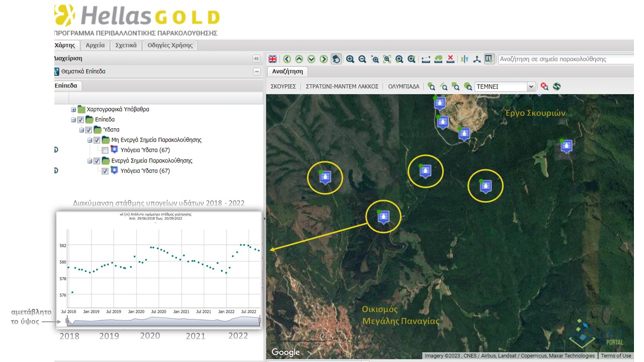Switch to the Χάρτης tab
This screenshot has height=362, width=644.
(66, 45)
